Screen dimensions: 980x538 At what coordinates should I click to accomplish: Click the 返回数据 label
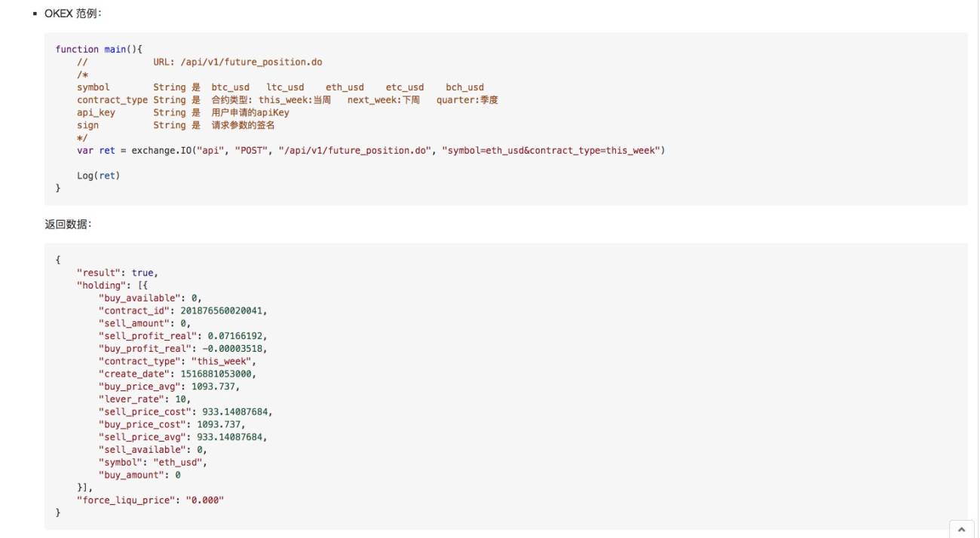click(68, 224)
